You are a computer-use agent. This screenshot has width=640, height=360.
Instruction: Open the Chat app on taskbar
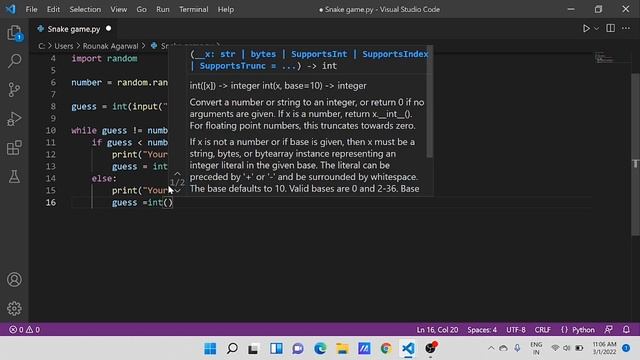298,348
